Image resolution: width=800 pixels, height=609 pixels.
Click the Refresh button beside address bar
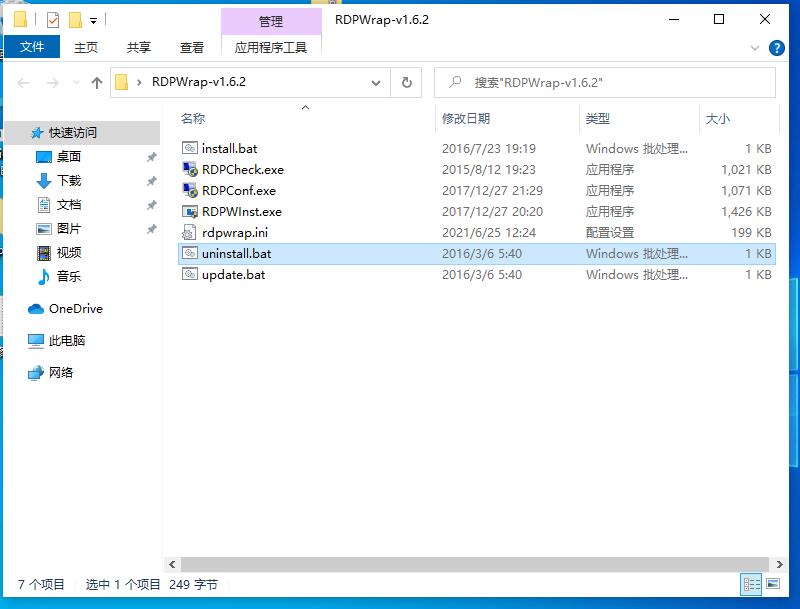pos(406,82)
